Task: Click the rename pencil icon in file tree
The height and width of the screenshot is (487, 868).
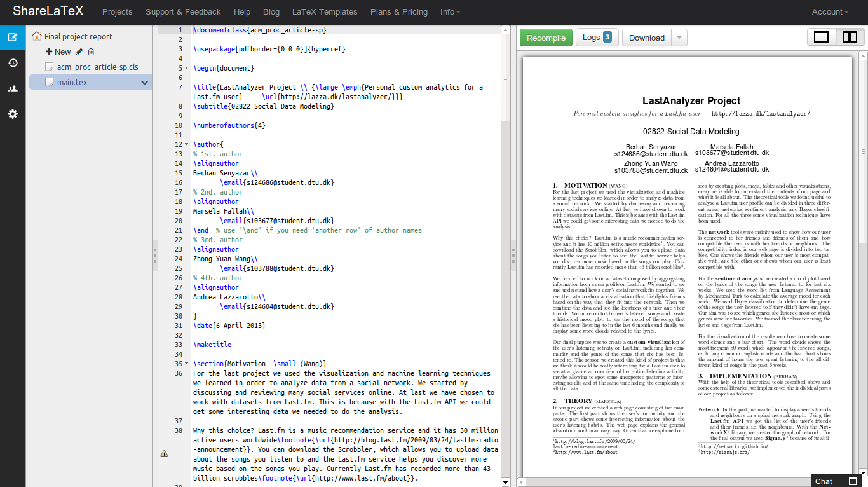Action: tap(79, 52)
